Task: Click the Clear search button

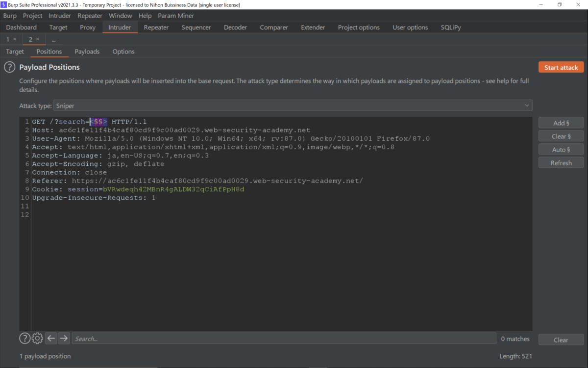Action: click(561, 340)
